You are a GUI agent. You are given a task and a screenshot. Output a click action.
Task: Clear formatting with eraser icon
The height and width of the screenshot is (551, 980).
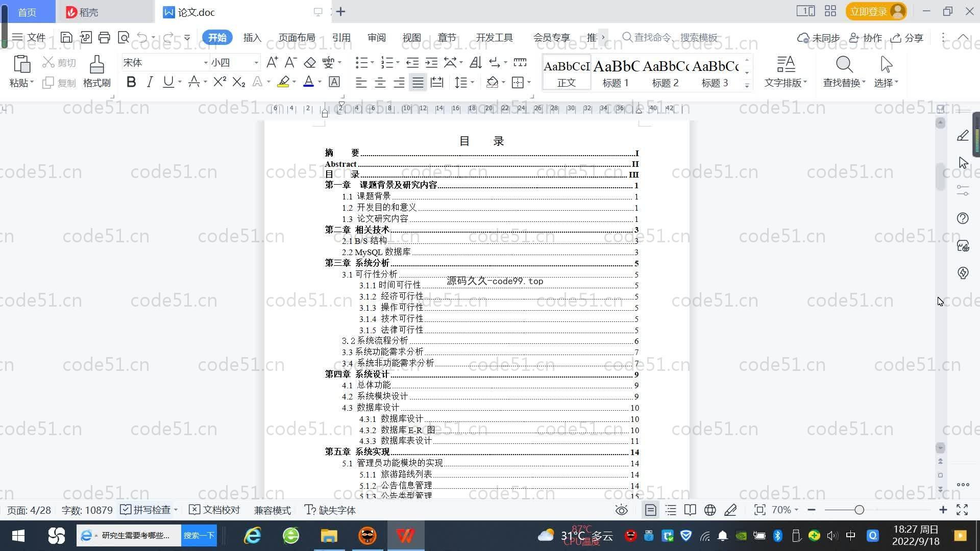tap(310, 62)
